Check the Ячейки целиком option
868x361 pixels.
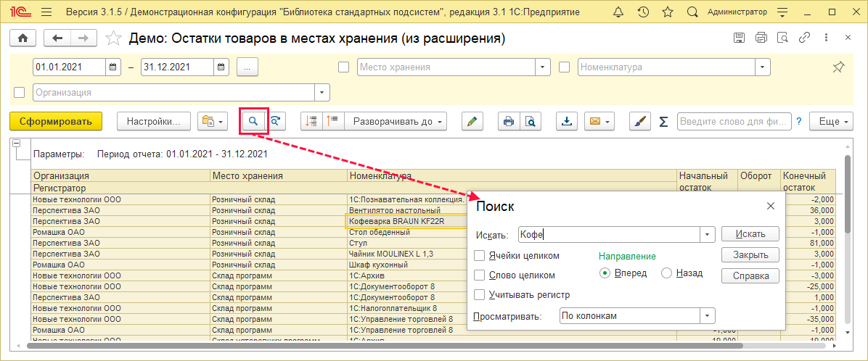pos(480,255)
